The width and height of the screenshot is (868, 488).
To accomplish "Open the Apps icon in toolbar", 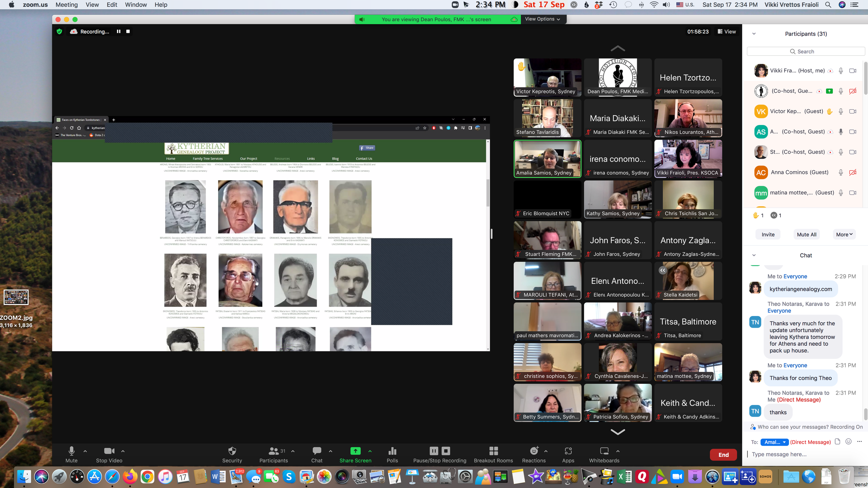I will tap(568, 451).
